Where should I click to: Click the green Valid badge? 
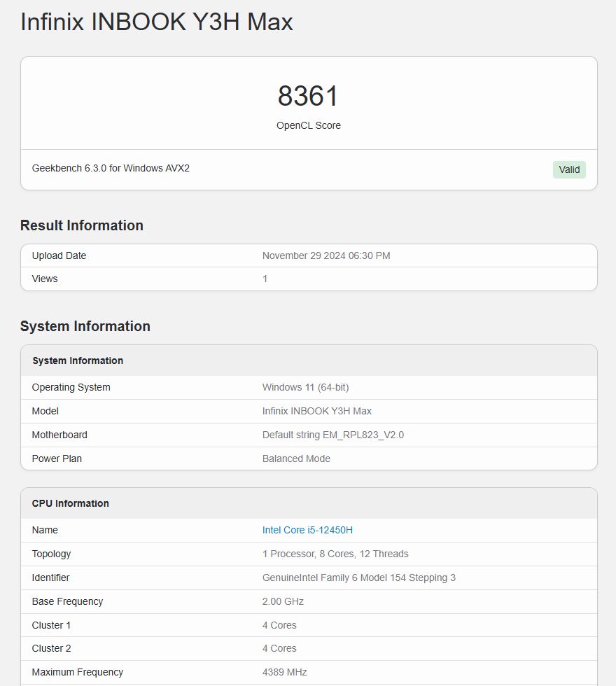tap(568, 169)
